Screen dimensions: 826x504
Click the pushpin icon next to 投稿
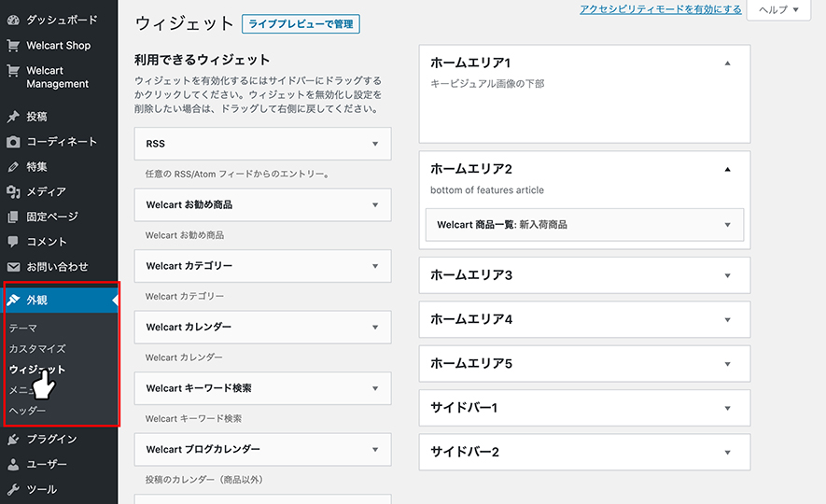(x=13, y=117)
